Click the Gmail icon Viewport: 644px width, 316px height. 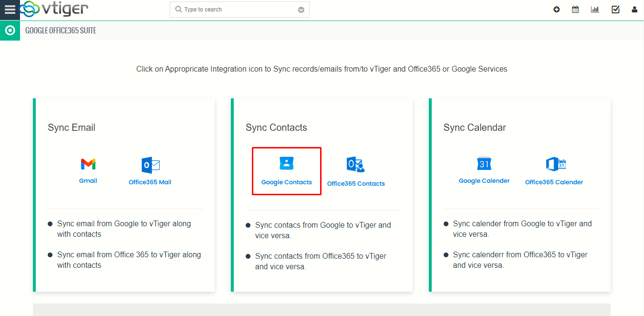point(88,164)
